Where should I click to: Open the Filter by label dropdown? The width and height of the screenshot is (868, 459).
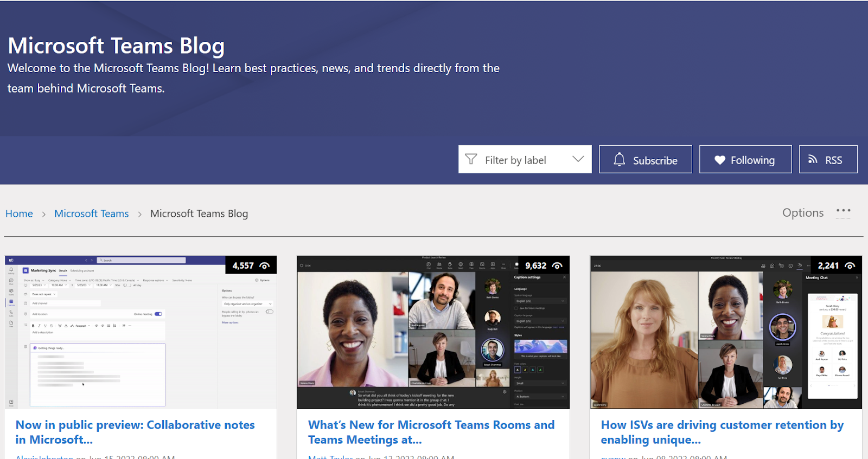[x=525, y=159]
